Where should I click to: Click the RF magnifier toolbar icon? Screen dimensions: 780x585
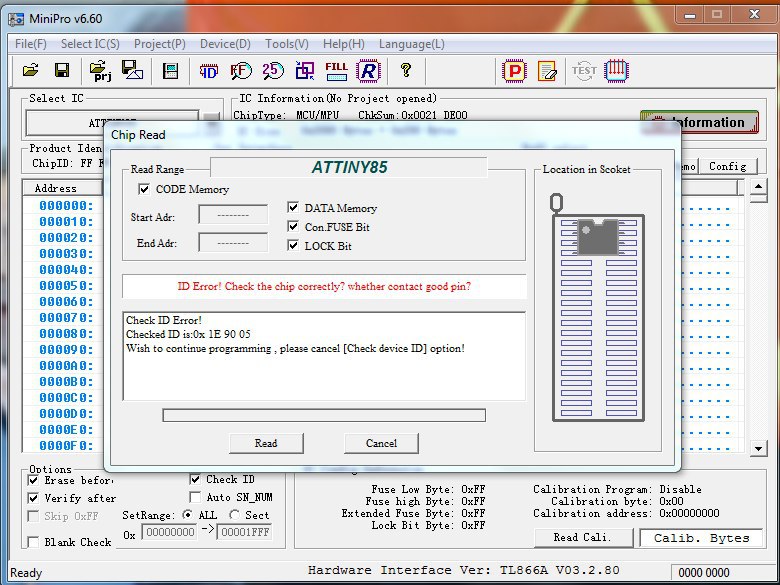click(x=241, y=71)
